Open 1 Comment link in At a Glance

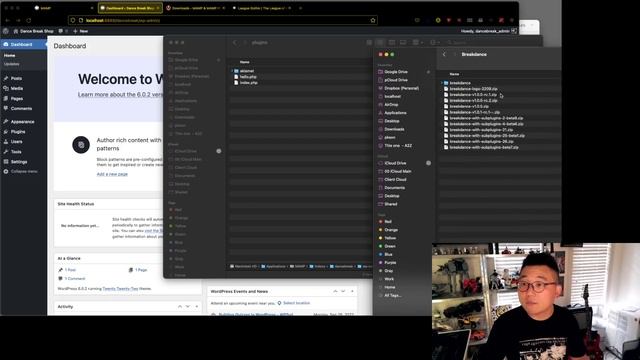pos(75,278)
